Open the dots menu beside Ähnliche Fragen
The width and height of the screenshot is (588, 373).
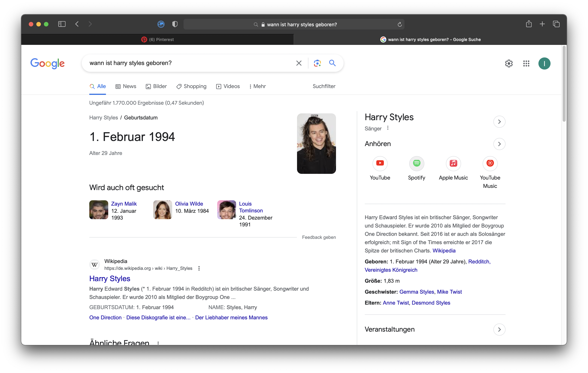[x=158, y=343]
